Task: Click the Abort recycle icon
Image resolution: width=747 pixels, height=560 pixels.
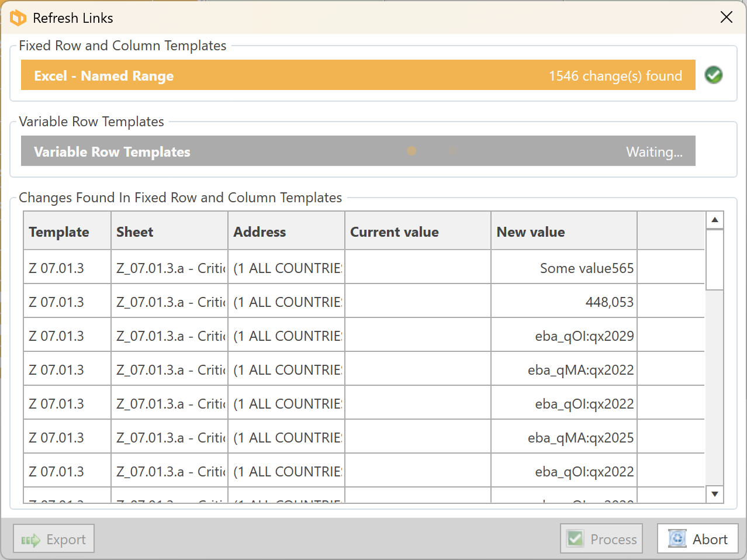Action: (677, 538)
